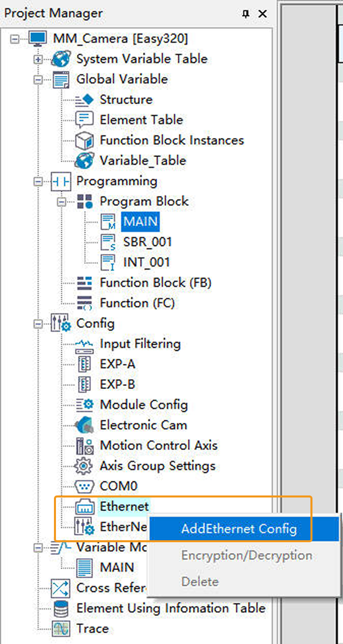Click the Axis Group Settings gear icon
343x644 pixels.
point(84,466)
